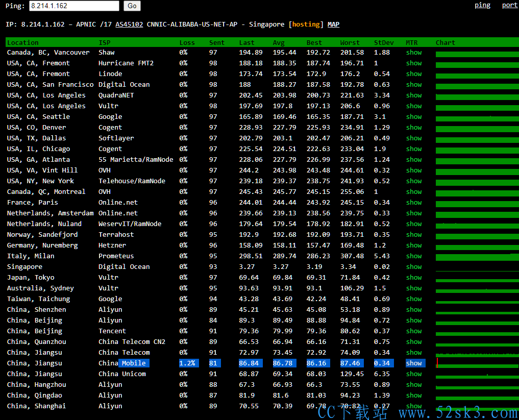The width and height of the screenshot is (519, 420).
Task: Click the Ping IP address input field
Action: pyautogui.click(x=74, y=6)
